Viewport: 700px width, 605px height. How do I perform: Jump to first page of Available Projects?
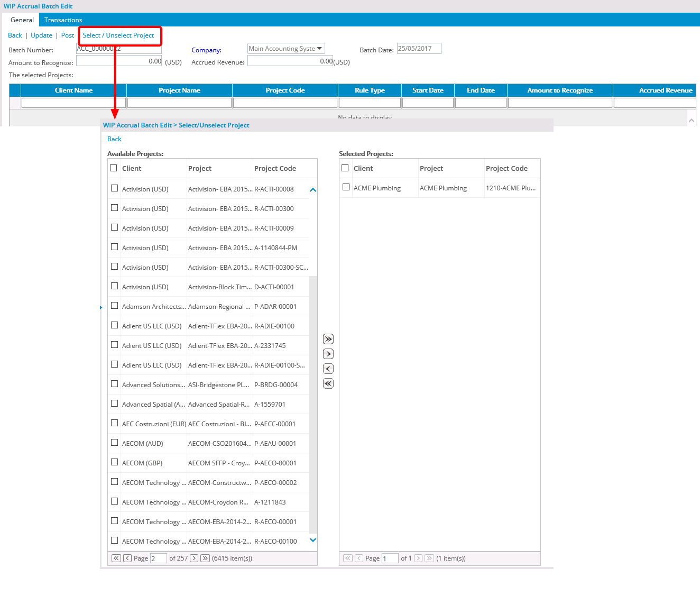coord(116,558)
